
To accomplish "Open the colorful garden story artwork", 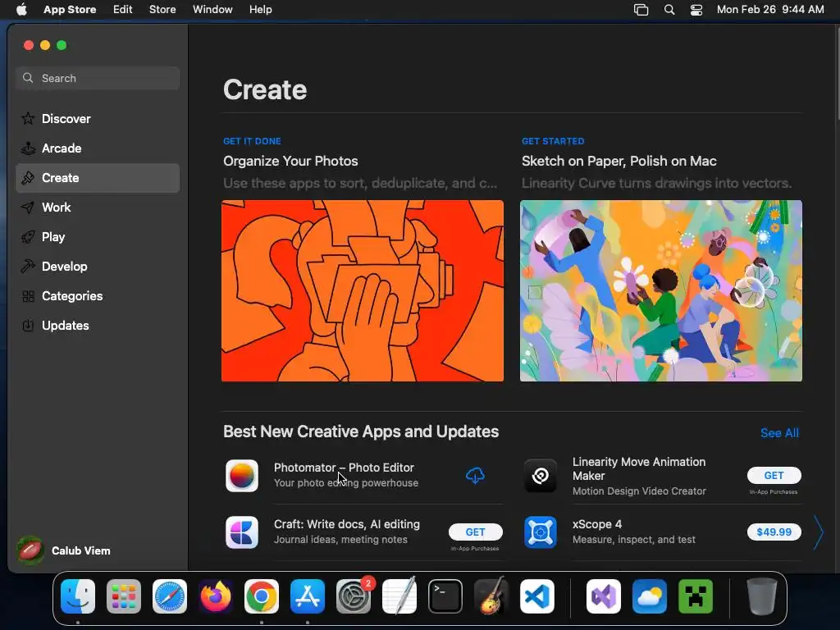I will 660,291.
